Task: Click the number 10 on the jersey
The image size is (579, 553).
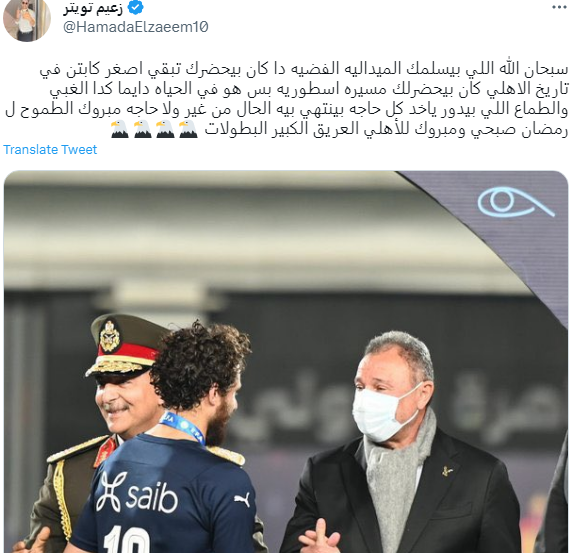Action: pos(126,540)
